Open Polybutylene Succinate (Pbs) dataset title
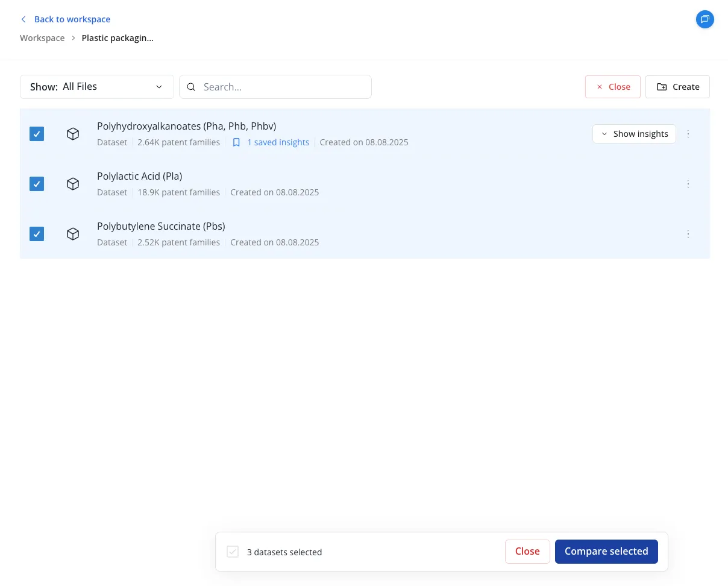This screenshot has height=586, width=728. pos(161,226)
